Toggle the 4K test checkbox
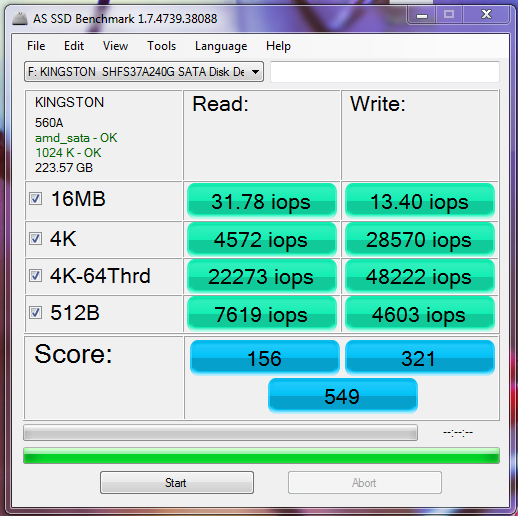 35,239
